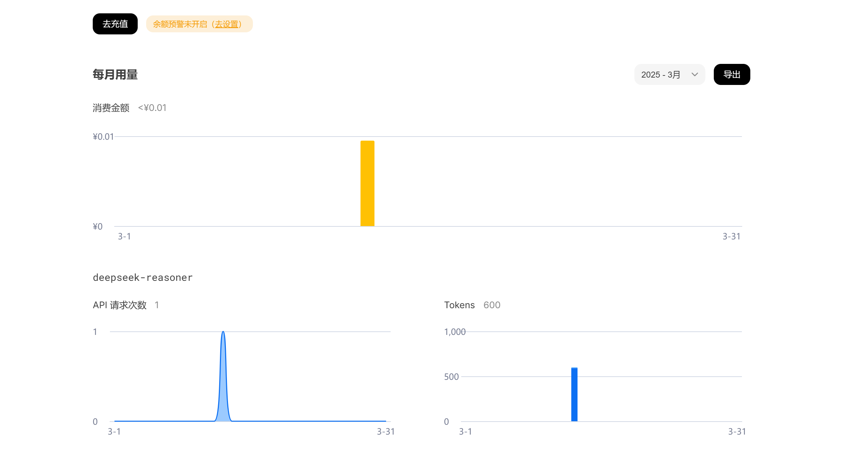Screen dimensions: 868x476
Task: Click the ¥0.01 axis label
Action: click(x=103, y=137)
